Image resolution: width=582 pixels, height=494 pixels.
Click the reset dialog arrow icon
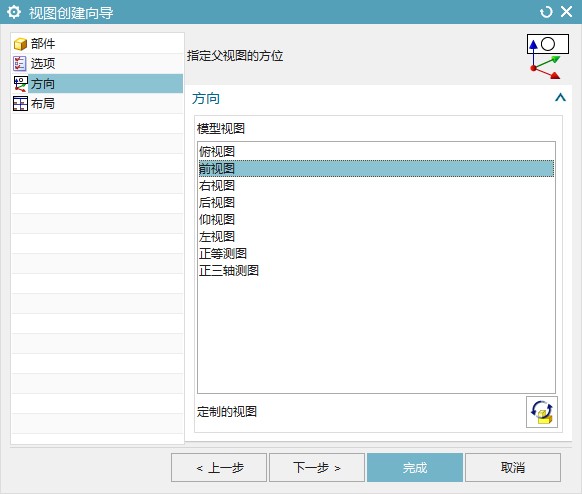click(546, 12)
